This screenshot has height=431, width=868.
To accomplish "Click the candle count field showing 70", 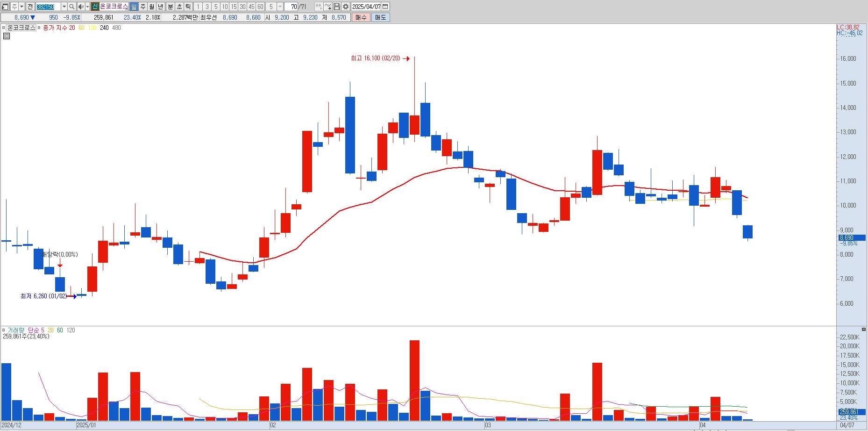I will 291,7.
